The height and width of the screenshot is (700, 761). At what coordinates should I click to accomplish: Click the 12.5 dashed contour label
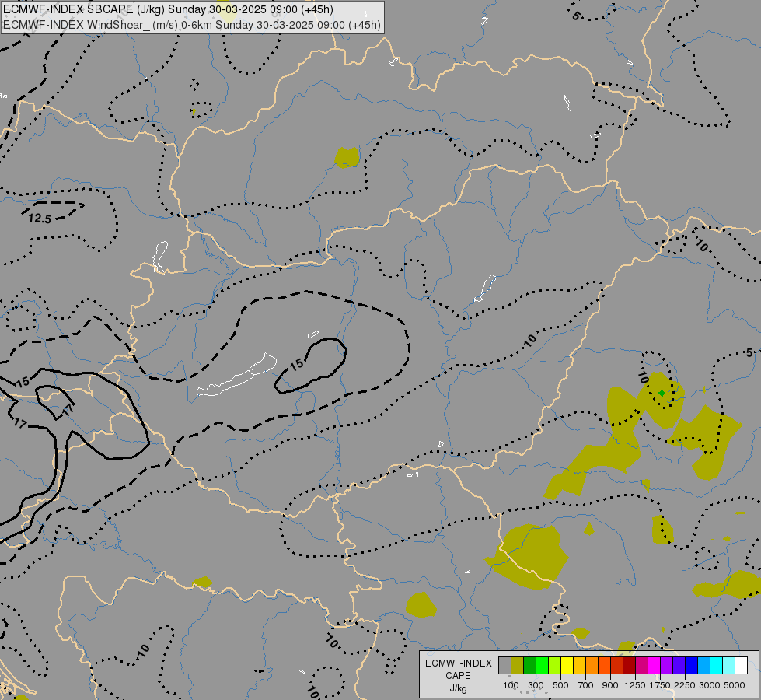40,219
